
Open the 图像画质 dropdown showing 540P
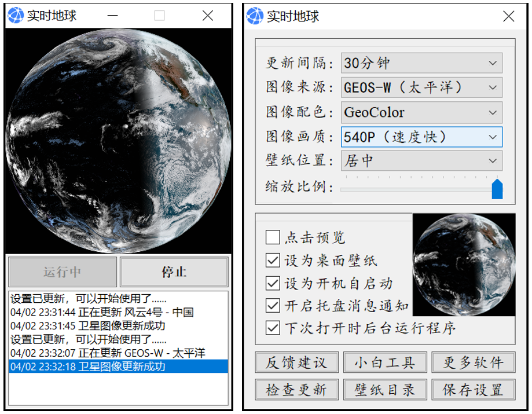point(421,137)
